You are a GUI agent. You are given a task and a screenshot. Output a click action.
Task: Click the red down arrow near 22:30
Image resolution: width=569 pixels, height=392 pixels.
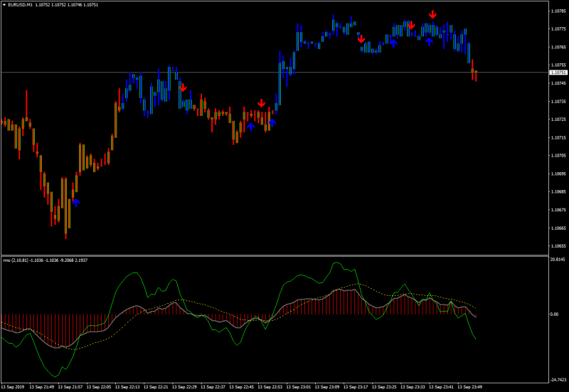183,87
